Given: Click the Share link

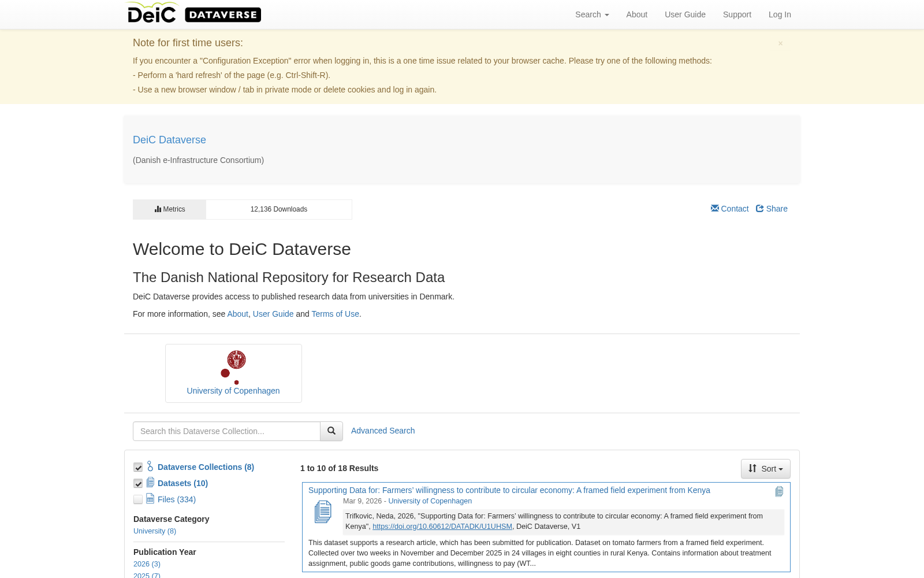Looking at the screenshot, I should [x=772, y=209].
